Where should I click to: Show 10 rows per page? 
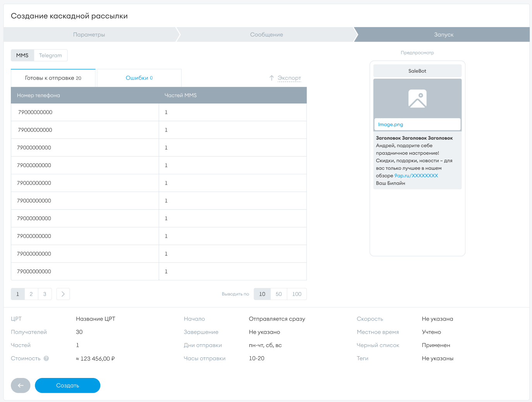(x=262, y=294)
